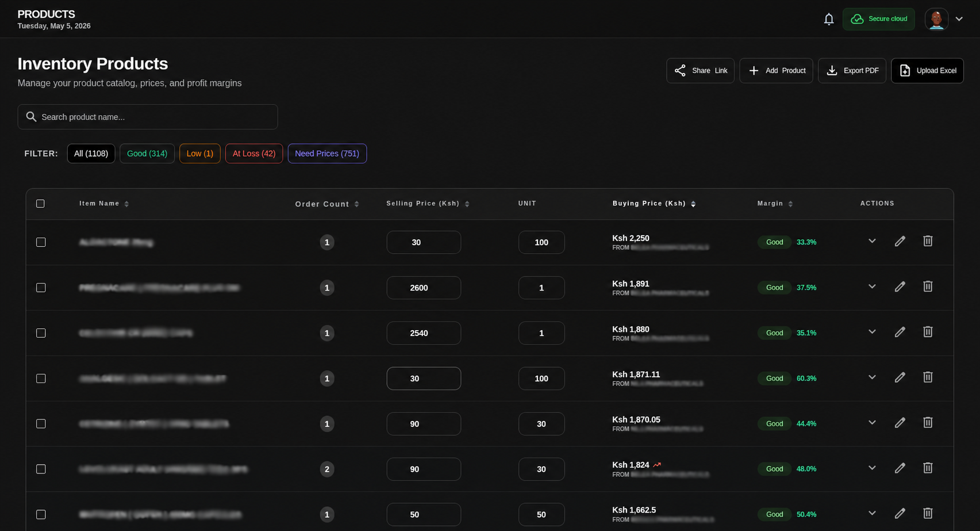Select the Good (314) filter
Image resolution: width=980 pixels, height=531 pixels.
coord(147,154)
